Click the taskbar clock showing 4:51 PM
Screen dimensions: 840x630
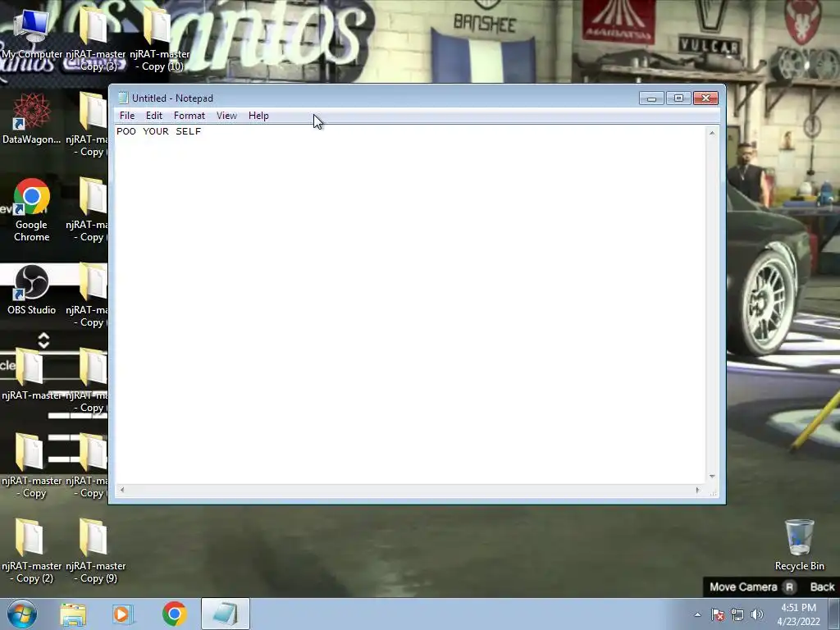(x=798, y=614)
